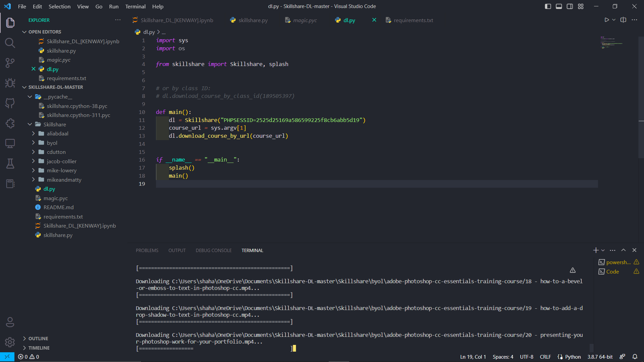Screen dimensions: 644x362
Task: Click the Run Python File play button
Action: 606,20
